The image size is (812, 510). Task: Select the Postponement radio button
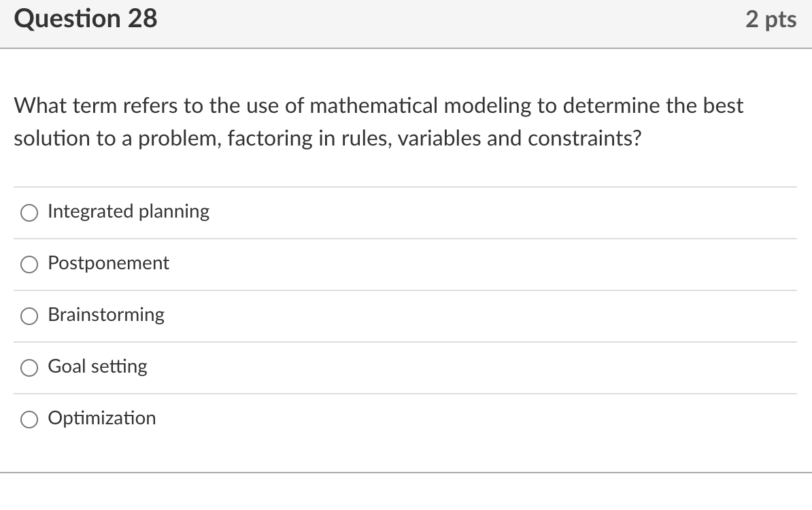pyautogui.click(x=29, y=264)
